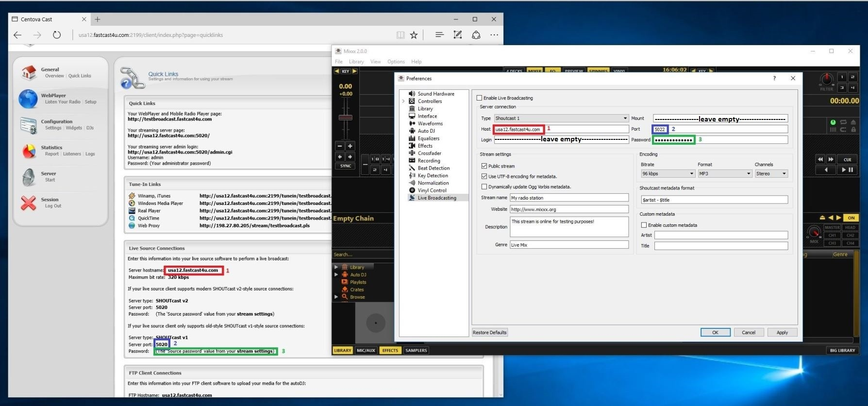868x406 pixels.
Task: Enable custom metadata checkbox
Action: [644, 225]
